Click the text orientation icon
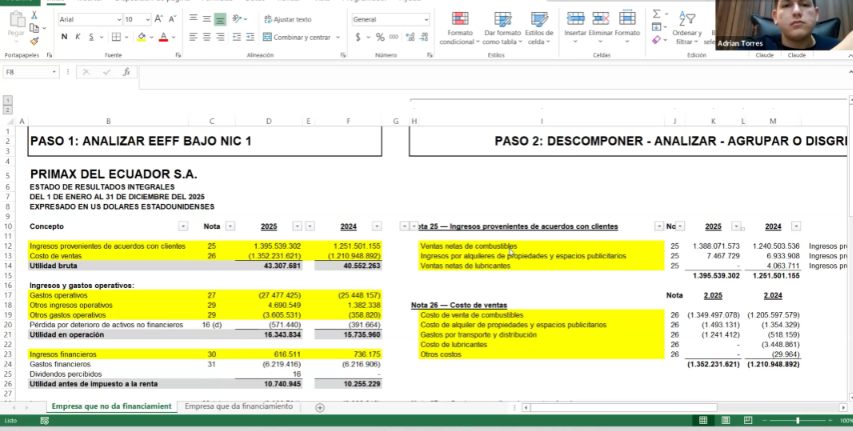This screenshot has width=853, height=431. click(x=237, y=19)
